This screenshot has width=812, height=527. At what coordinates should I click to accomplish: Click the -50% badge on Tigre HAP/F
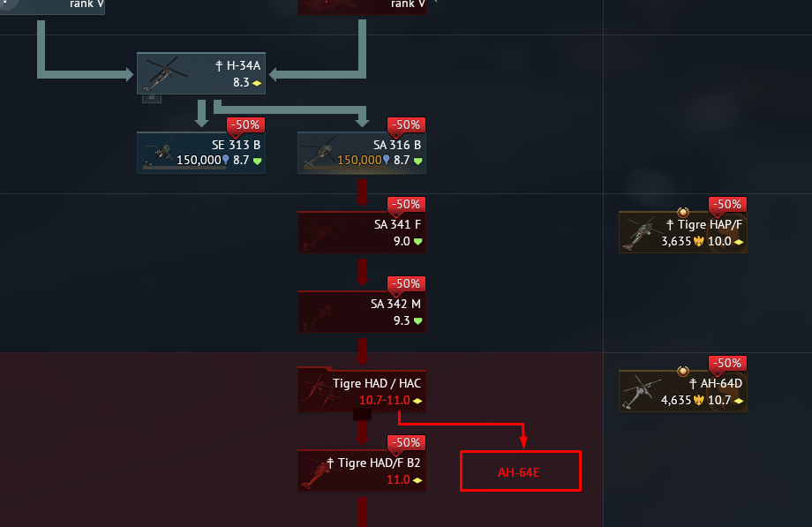(727, 205)
